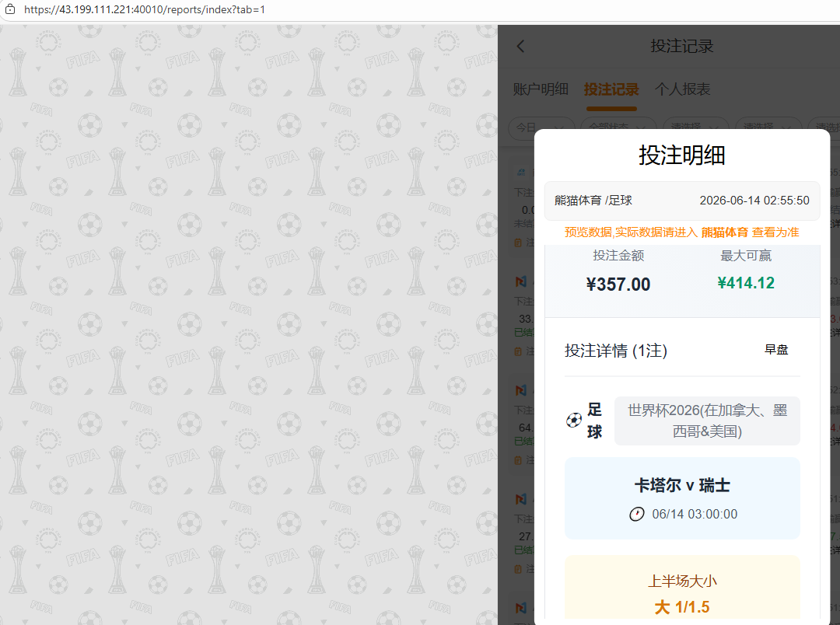
Task: Click the 投注记录 page header title
Action: (x=682, y=47)
